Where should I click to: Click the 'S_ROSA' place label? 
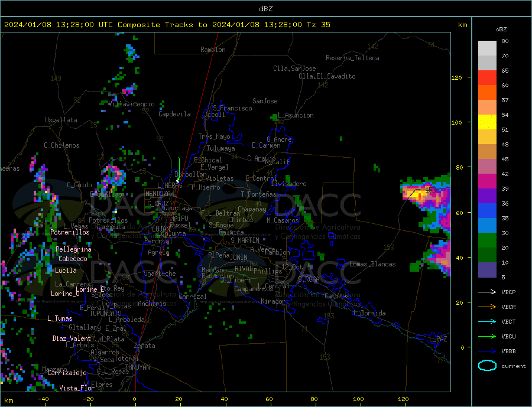309,279
